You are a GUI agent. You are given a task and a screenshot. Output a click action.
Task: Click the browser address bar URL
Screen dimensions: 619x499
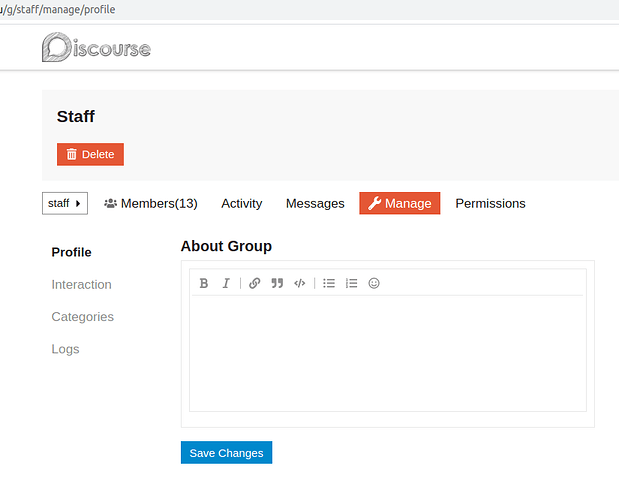tap(58, 9)
